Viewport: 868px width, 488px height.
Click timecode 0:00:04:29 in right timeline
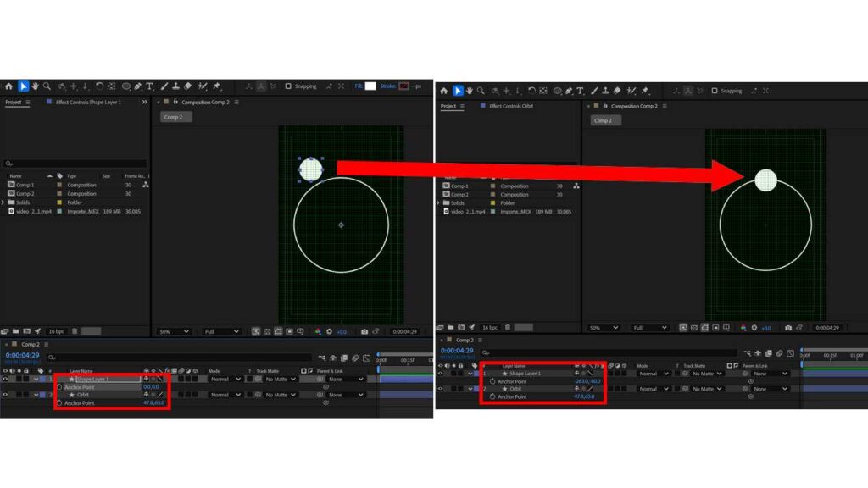pyautogui.click(x=457, y=351)
